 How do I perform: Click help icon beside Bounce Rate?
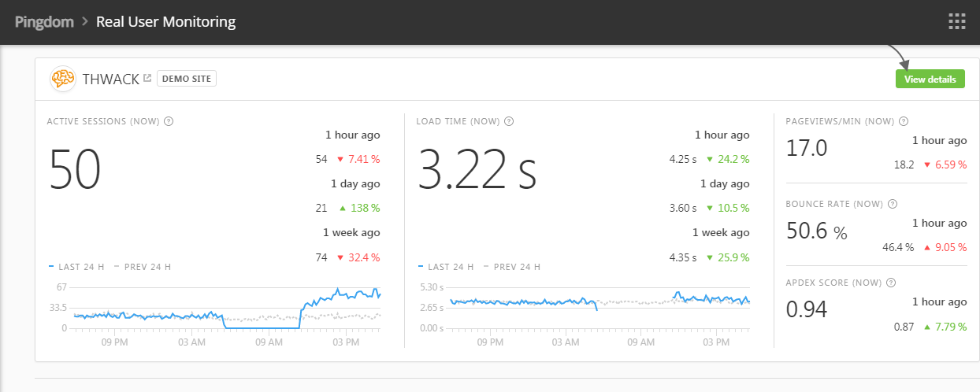click(x=893, y=204)
